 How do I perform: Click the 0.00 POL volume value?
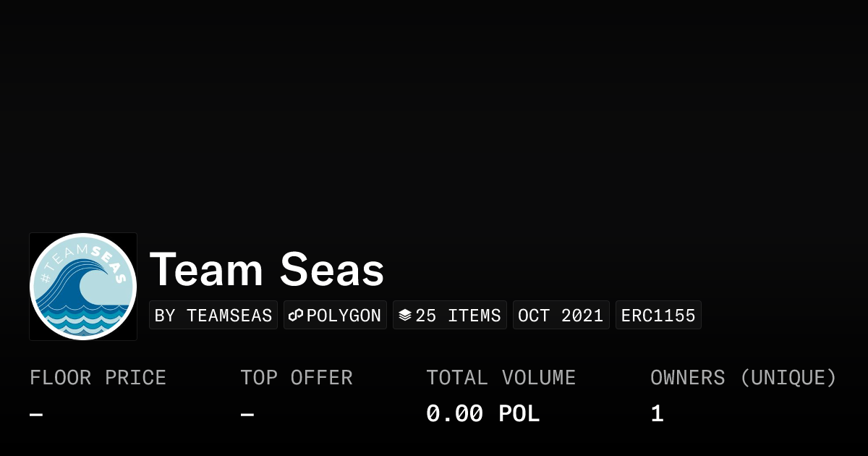(482, 414)
